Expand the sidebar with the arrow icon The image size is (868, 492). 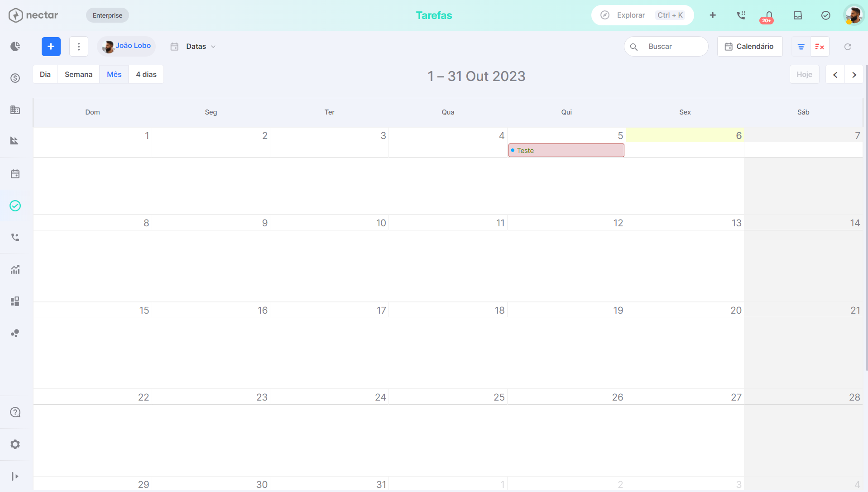pos(15,476)
